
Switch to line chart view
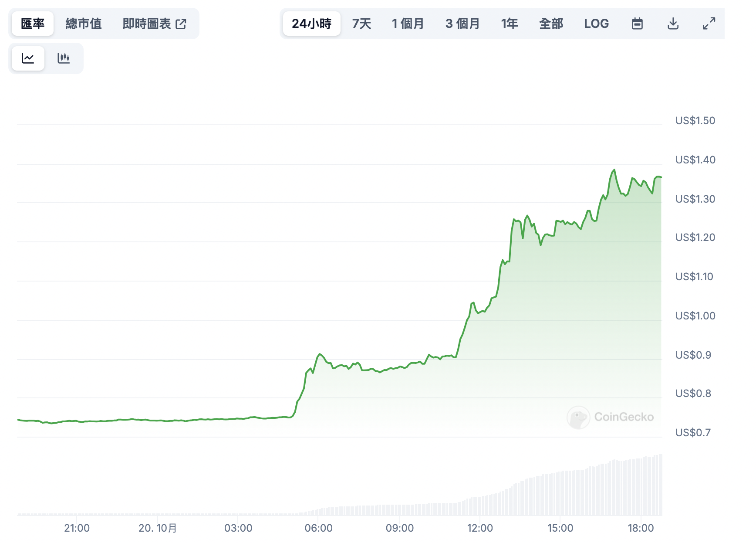coord(28,58)
